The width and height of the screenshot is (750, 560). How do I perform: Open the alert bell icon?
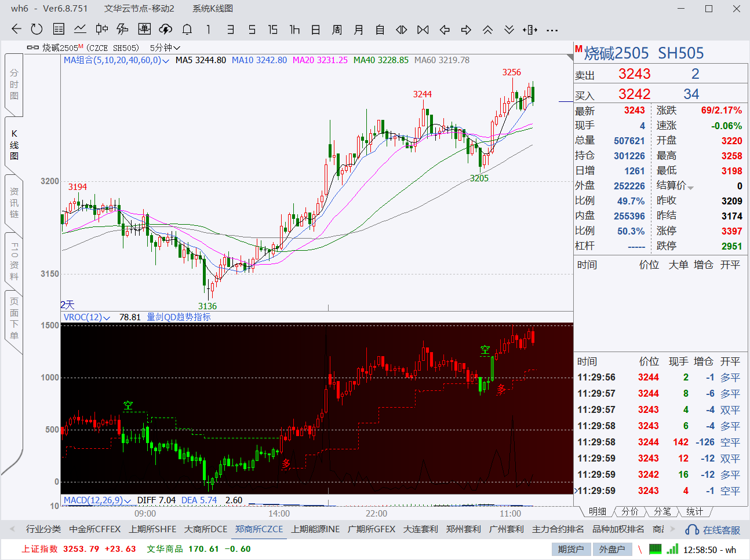187,29
